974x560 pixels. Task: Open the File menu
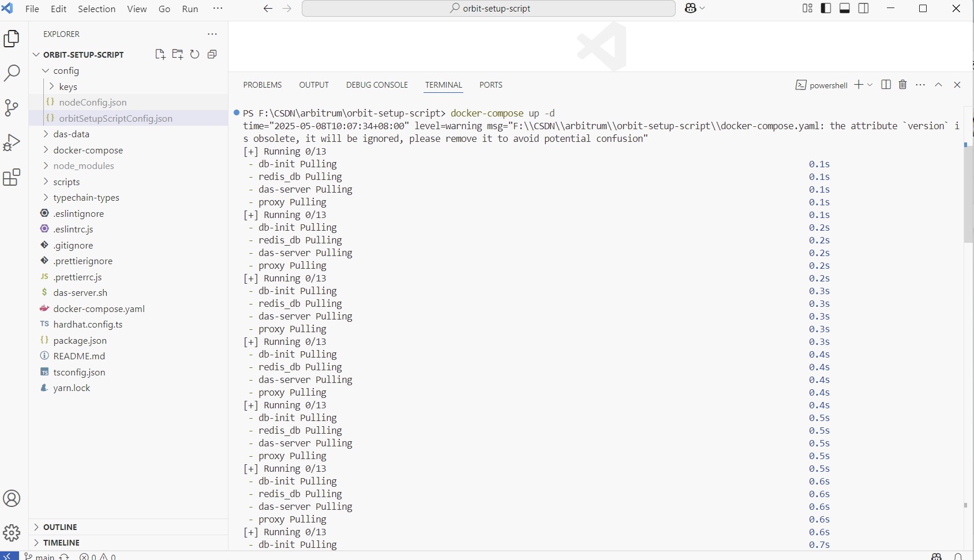[32, 9]
